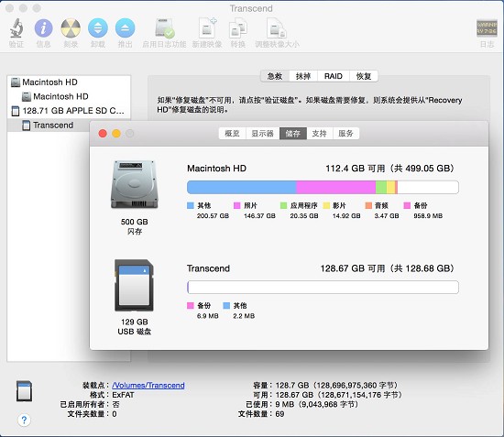Click the yellow 影片 14.92 GB legend swatch
Image resolution: width=504 pixels, height=437 pixels.
pyautogui.click(x=326, y=205)
